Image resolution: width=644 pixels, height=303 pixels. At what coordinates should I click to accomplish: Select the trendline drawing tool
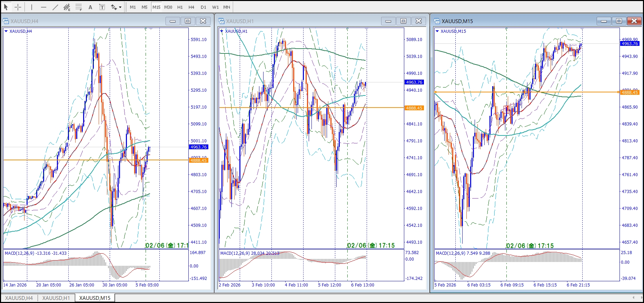coord(55,7)
